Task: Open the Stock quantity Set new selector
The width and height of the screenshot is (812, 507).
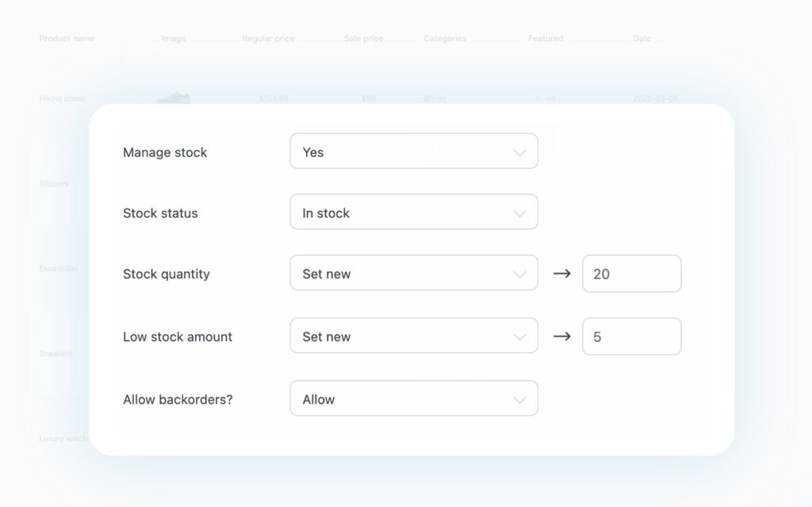Action: [x=412, y=273]
